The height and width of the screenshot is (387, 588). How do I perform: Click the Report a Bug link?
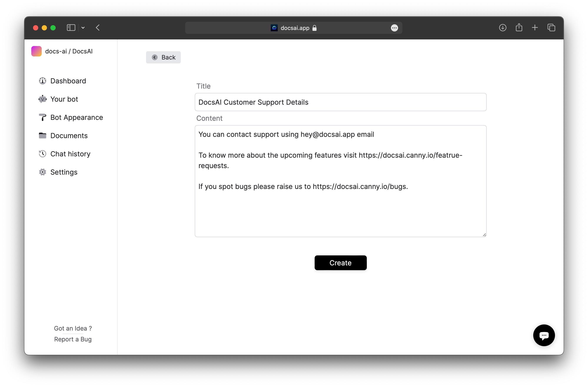pyautogui.click(x=73, y=339)
